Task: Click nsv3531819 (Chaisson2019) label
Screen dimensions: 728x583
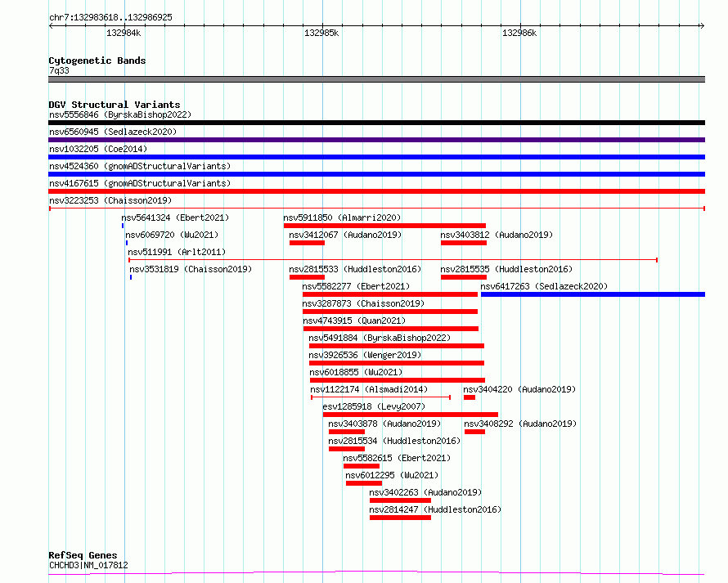Action: [191, 269]
